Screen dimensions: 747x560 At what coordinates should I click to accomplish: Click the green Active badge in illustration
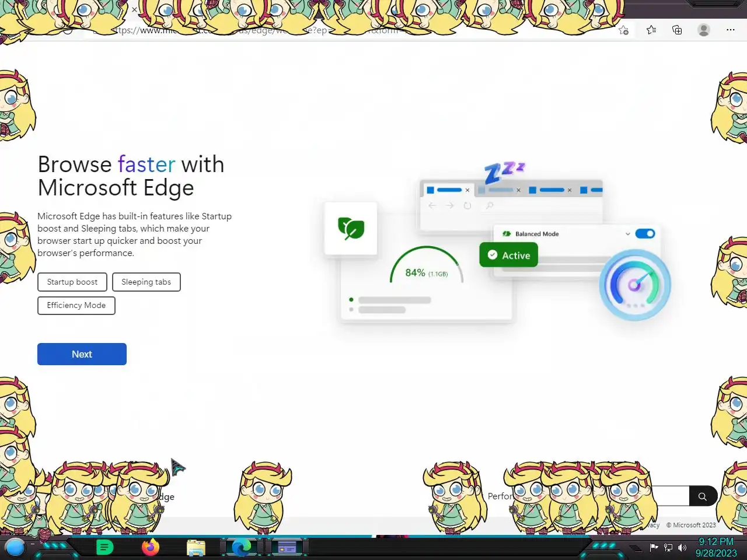coord(509,255)
